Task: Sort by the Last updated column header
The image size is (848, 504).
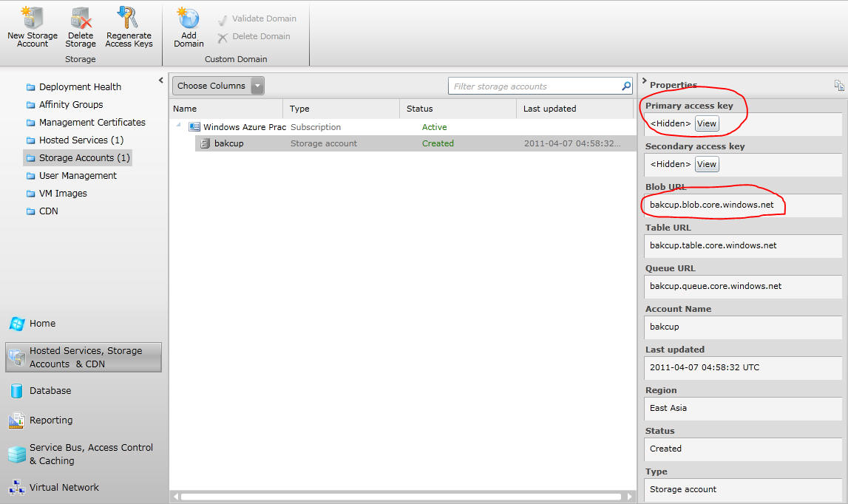Action: (x=575, y=109)
